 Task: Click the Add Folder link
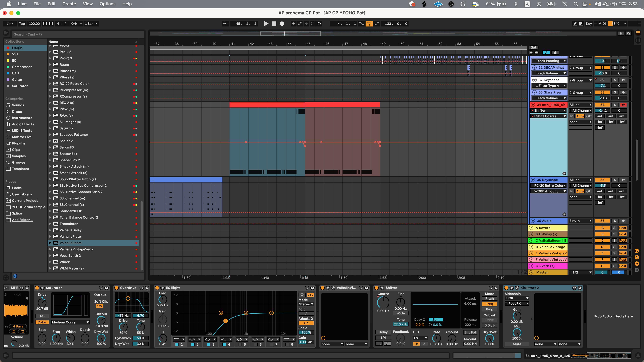click(x=22, y=220)
